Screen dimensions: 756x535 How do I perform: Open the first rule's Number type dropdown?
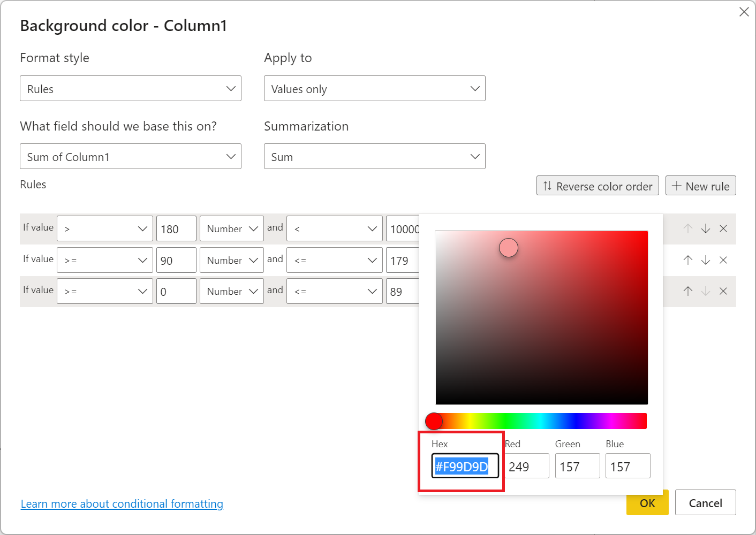pos(232,228)
